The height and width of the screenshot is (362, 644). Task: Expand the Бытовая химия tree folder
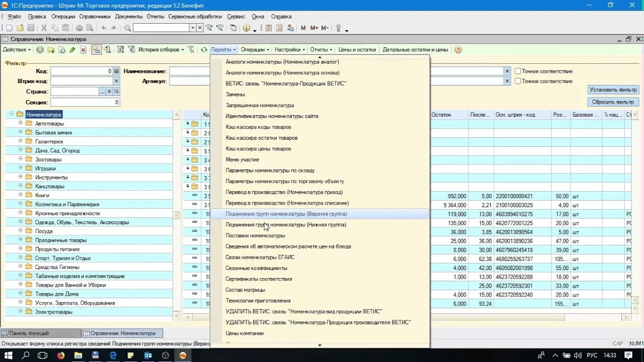pyautogui.click(x=21, y=132)
